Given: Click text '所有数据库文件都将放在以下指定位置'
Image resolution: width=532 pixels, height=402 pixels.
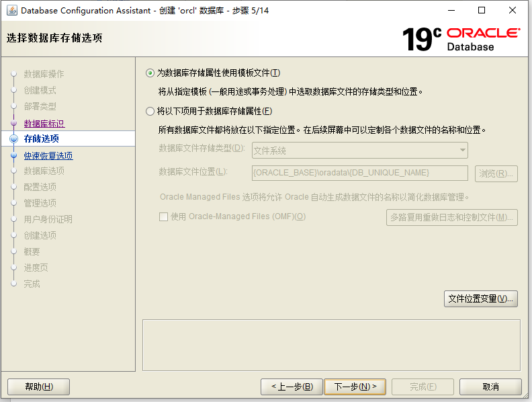Looking at the screenshot, I should [x=227, y=130].
